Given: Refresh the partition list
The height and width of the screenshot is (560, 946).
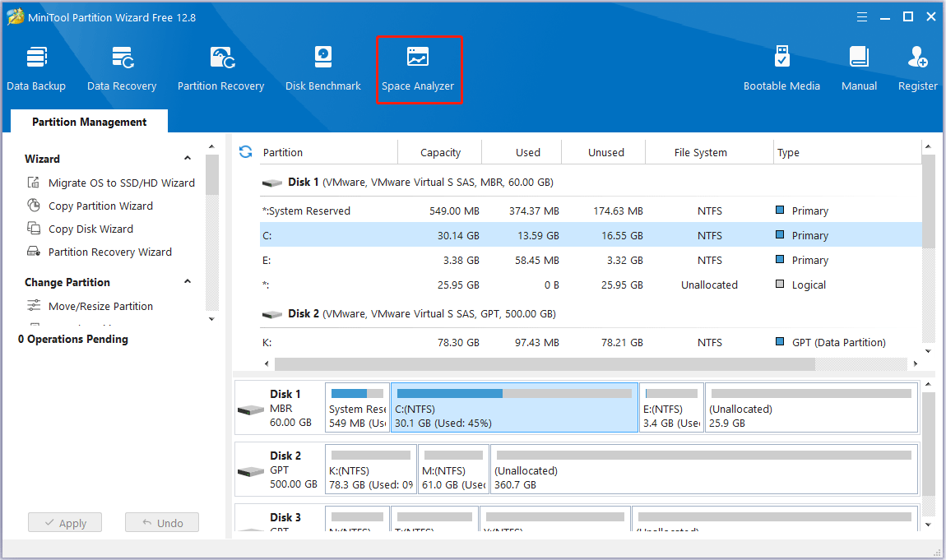Looking at the screenshot, I should (x=246, y=152).
